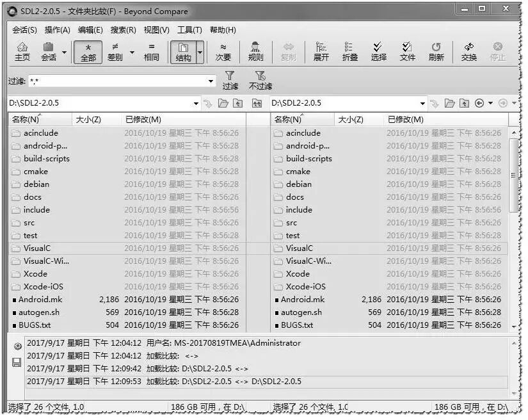Open the right path D:\SDL2-2.0.5 dropdown

pos(422,104)
